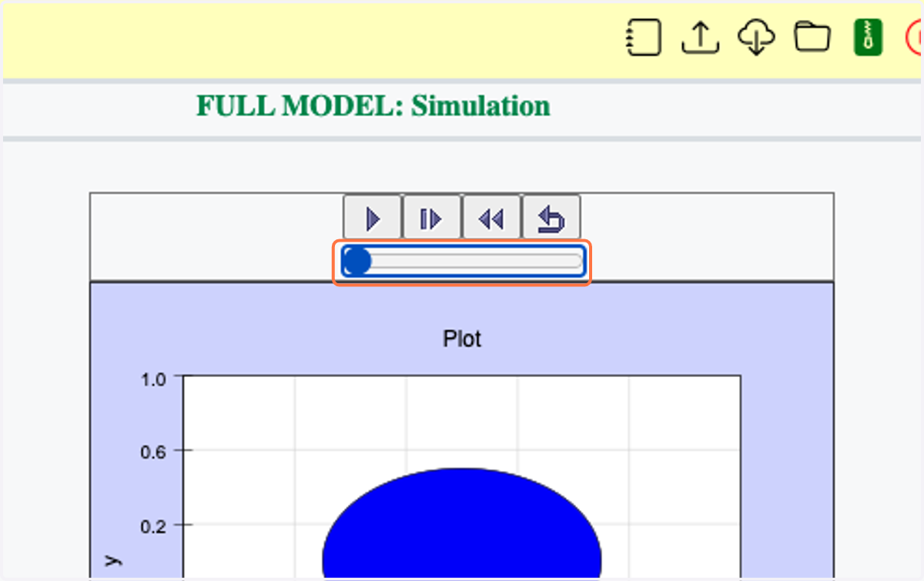Click the 0.6 y-axis tick label

[153, 452]
